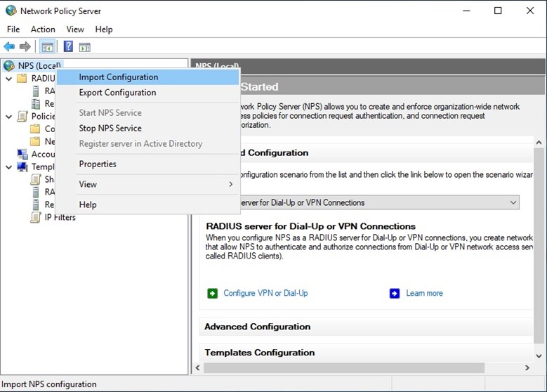Viewport: 547px width, 392px height.
Task: Open the View menu in menu bar
Action: (x=75, y=30)
